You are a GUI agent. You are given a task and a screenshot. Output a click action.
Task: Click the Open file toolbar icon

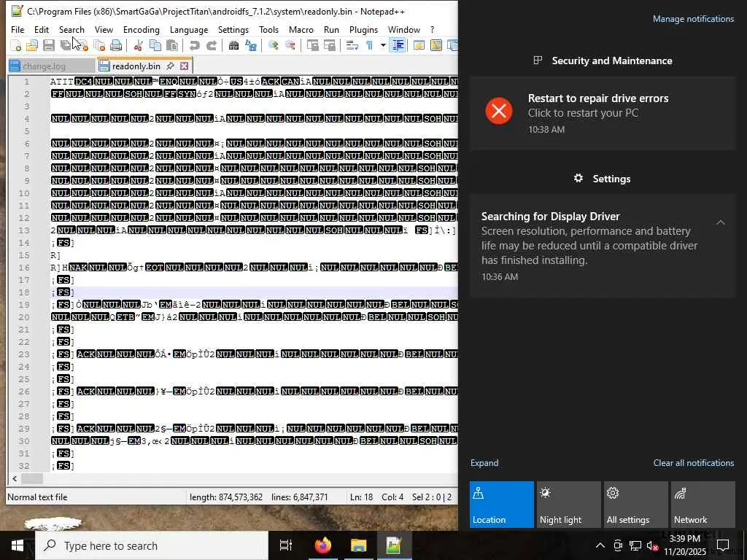click(32, 46)
